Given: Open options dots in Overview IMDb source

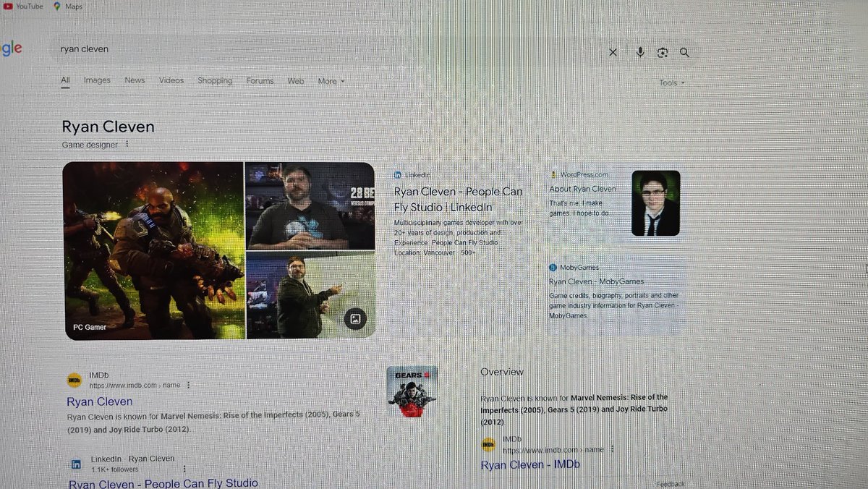Looking at the screenshot, I should pos(612,448).
